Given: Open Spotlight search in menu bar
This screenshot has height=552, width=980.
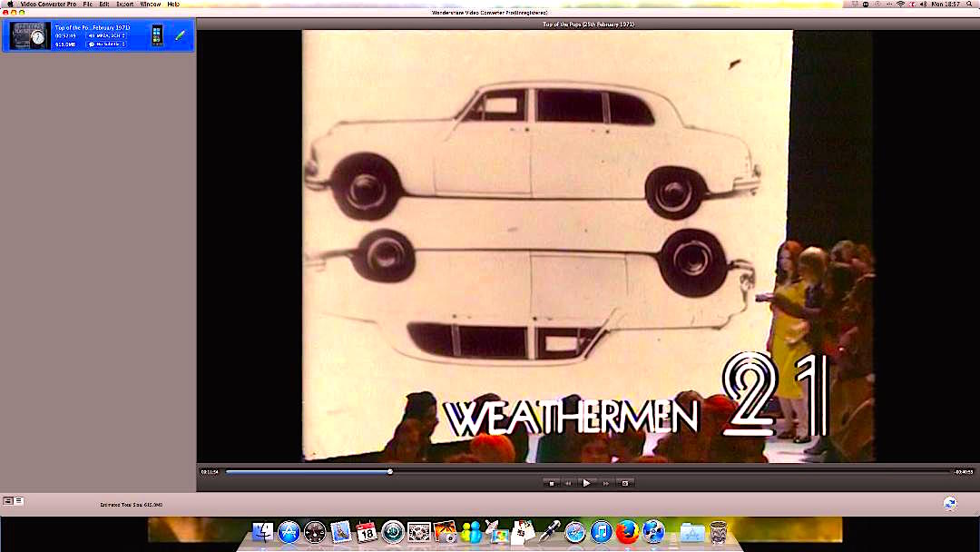Looking at the screenshot, I should click(x=969, y=4).
